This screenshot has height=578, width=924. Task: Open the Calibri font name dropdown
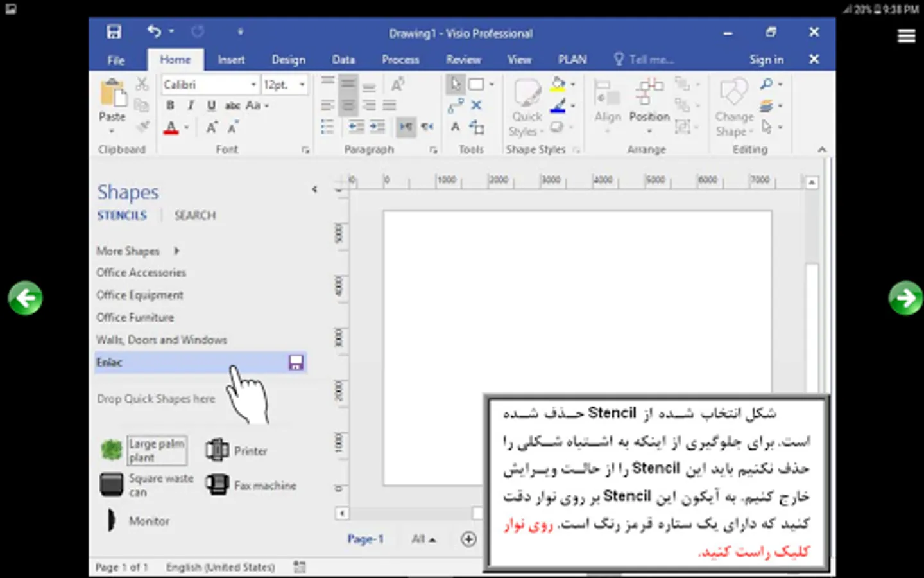point(253,85)
